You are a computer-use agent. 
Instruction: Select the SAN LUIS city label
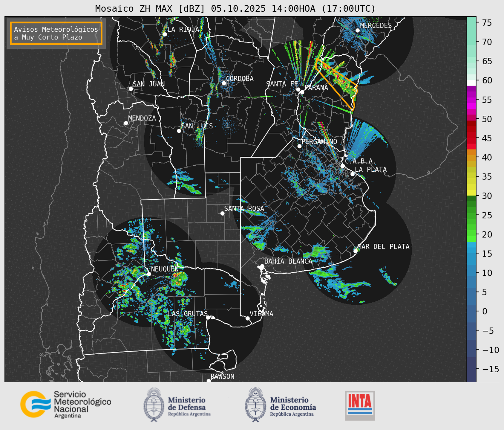coord(197,126)
